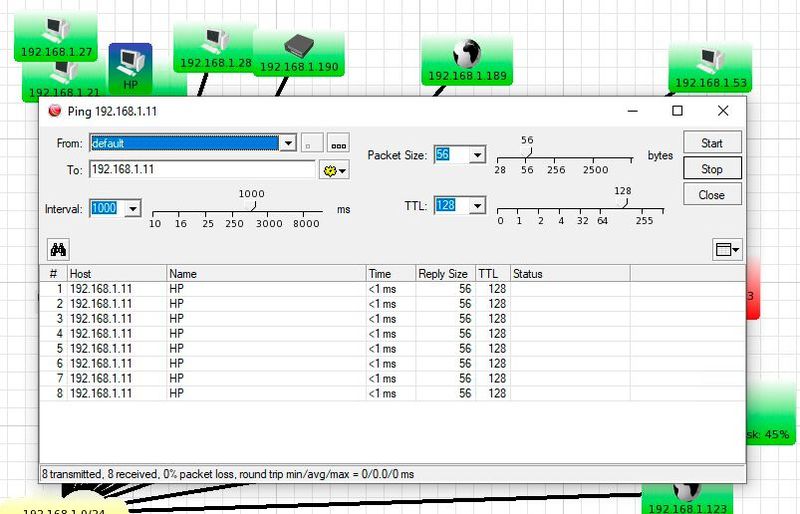Open the column layout menu icon
800x514 pixels.
coord(727,250)
